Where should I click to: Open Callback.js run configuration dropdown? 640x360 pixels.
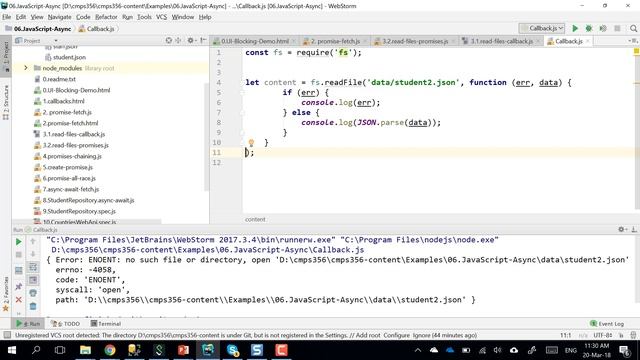[542, 28]
